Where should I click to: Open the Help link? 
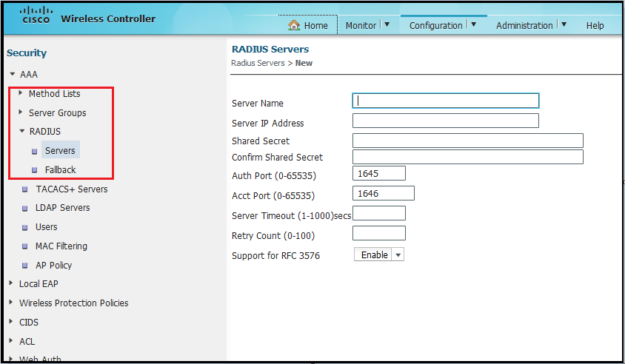tap(595, 25)
